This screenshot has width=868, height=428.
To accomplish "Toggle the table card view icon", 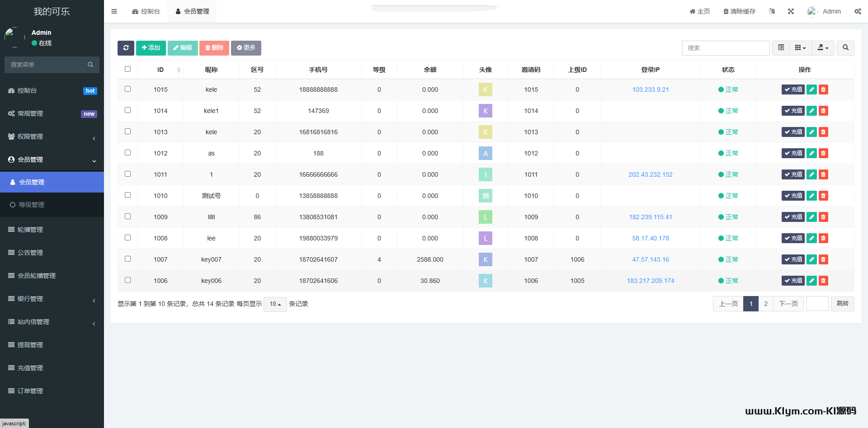I will [781, 48].
